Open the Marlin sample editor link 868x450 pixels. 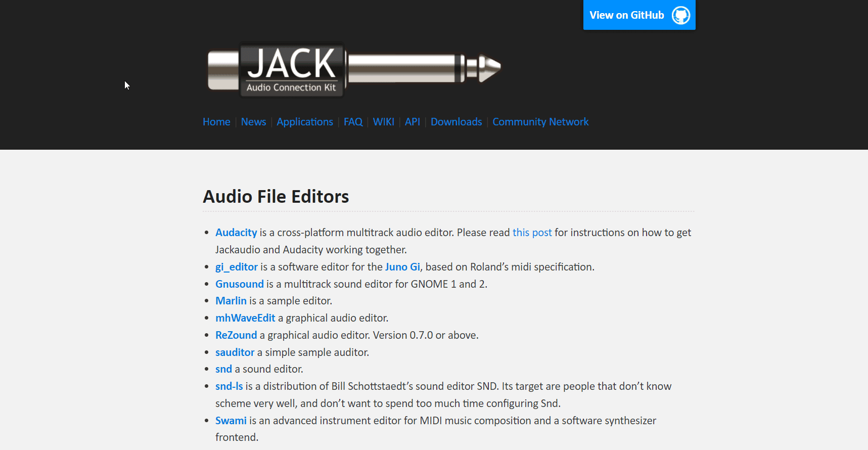[231, 301]
